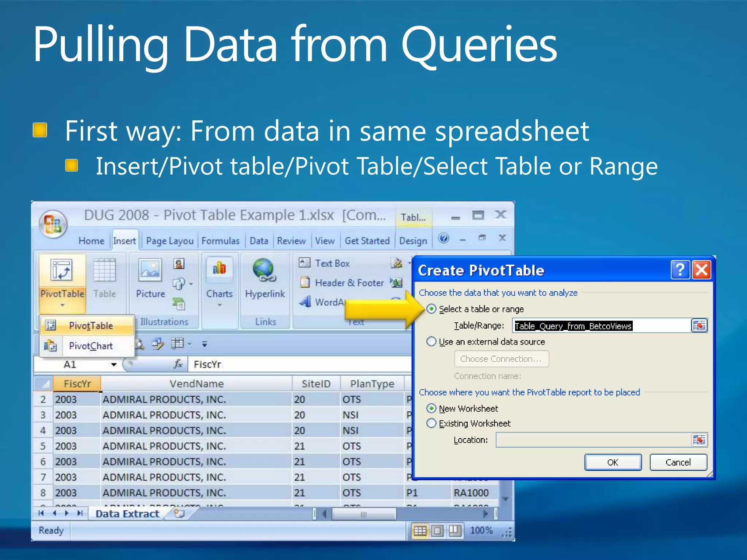Viewport: 747px width, 560px height.
Task: Open the Shapes dropdown arrow
Action: point(191,284)
